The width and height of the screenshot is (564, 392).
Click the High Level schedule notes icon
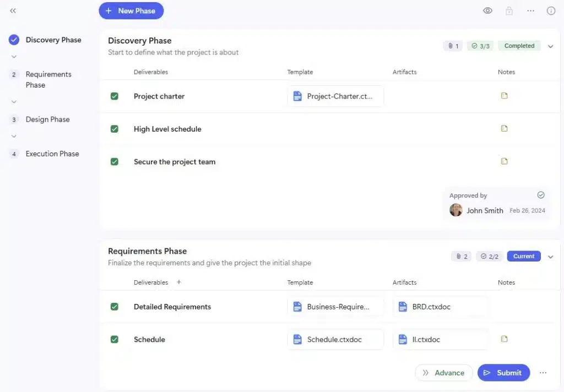pos(504,128)
